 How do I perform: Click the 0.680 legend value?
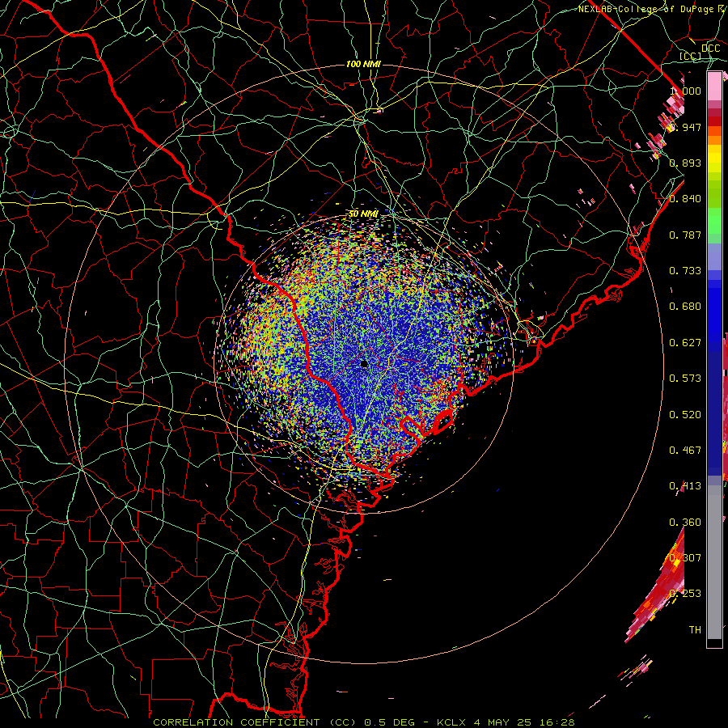point(685,307)
